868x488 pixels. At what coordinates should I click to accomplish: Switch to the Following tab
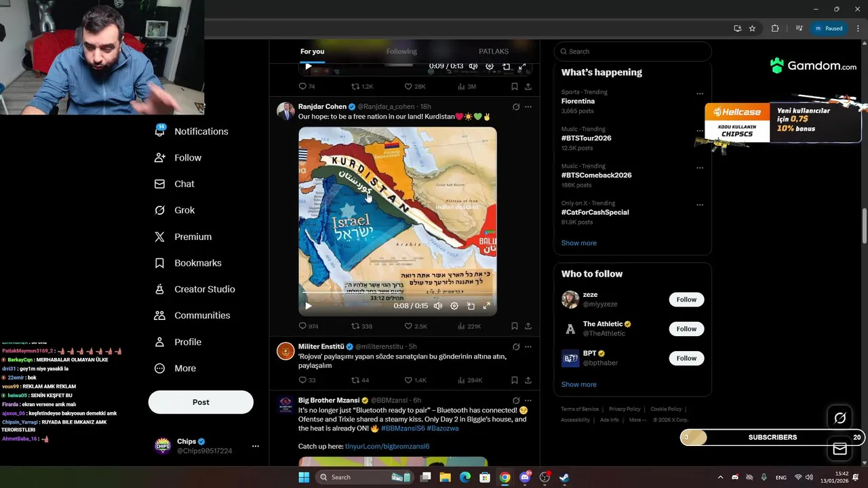pos(401,52)
